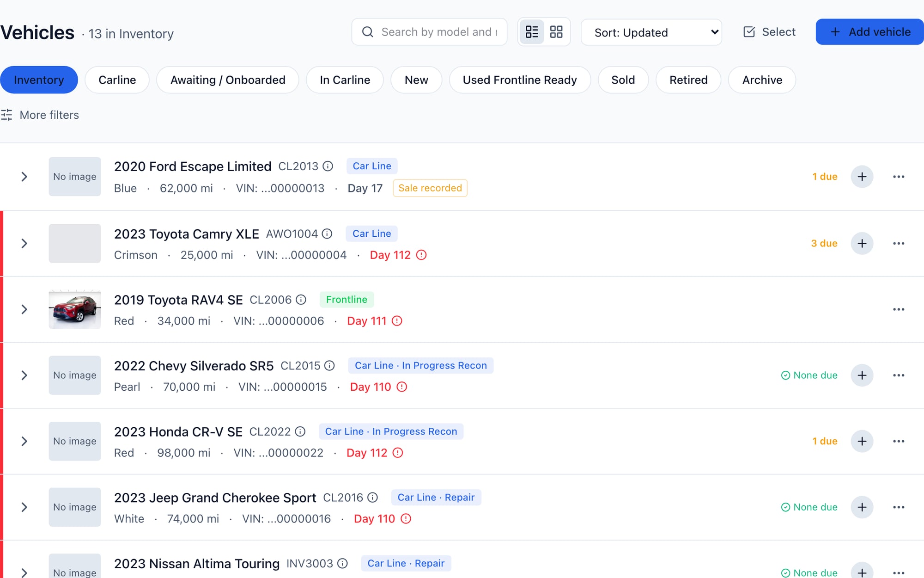Toggle the Sold filter pill

tap(623, 80)
